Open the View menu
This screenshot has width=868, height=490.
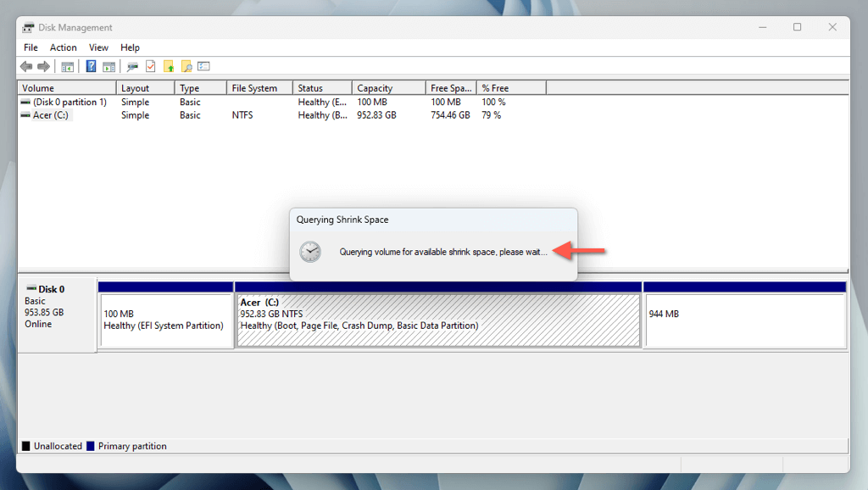[98, 47]
